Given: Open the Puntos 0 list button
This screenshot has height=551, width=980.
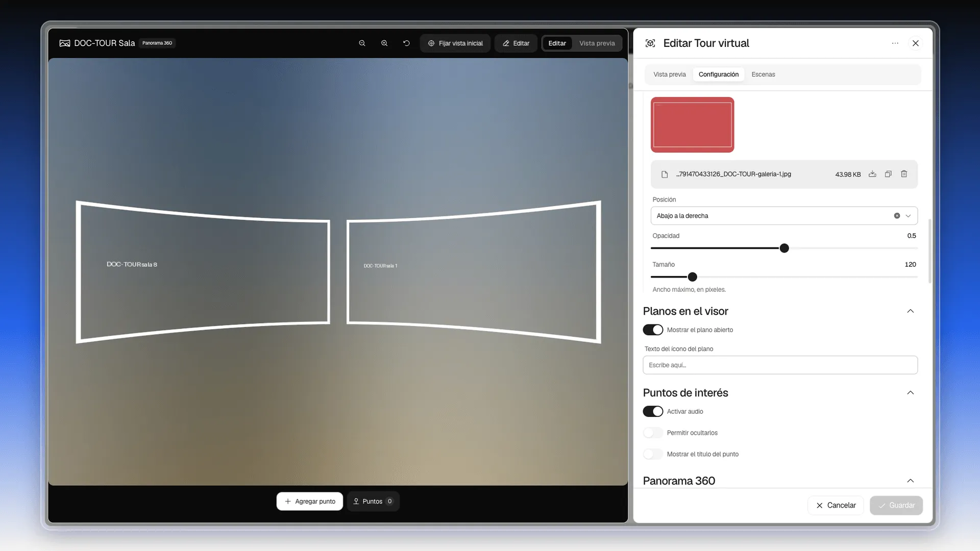Looking at the screenshot, I should tap(373, 502).
